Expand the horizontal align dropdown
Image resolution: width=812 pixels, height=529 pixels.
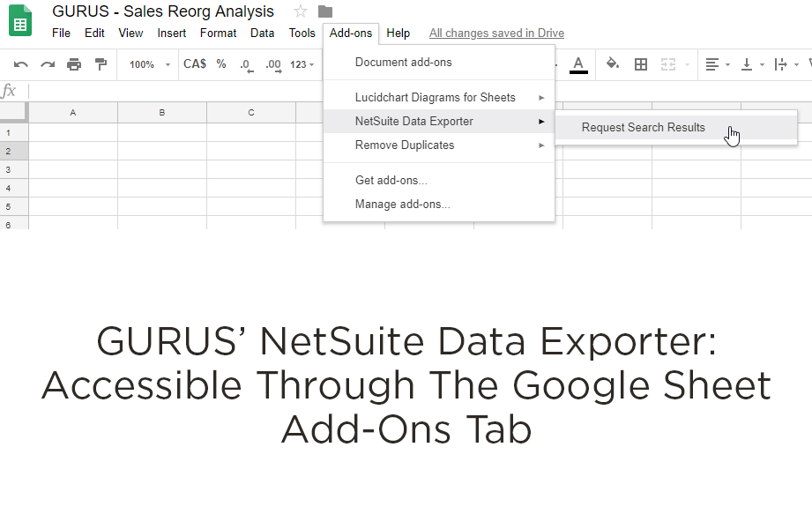[717, 64]
